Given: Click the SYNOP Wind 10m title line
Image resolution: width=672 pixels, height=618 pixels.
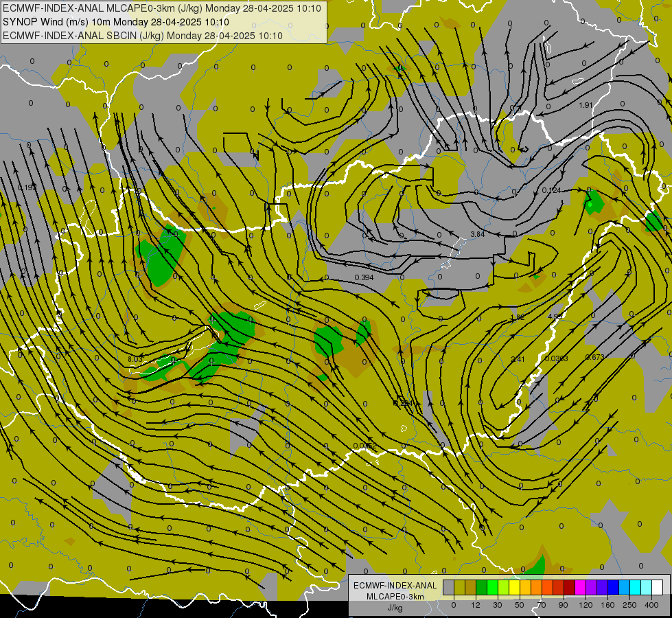Looking at the screenshot, I should point(116,22).
